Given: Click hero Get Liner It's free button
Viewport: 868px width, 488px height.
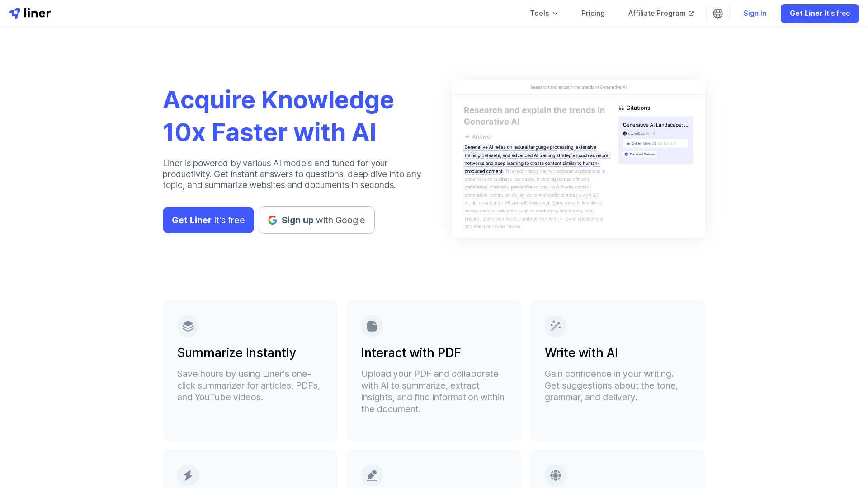Looking at the screenshot, I should [208, 220].
